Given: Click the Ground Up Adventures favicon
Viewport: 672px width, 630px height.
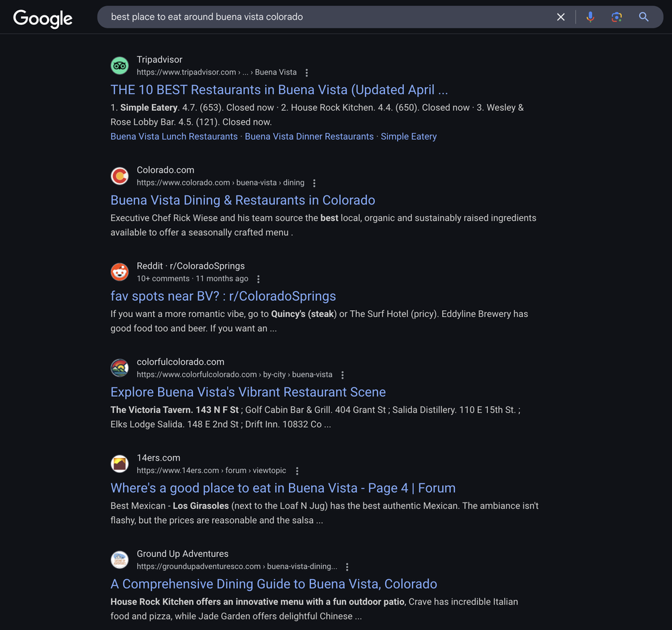Looking at the screenshot, I should point(120,559).
